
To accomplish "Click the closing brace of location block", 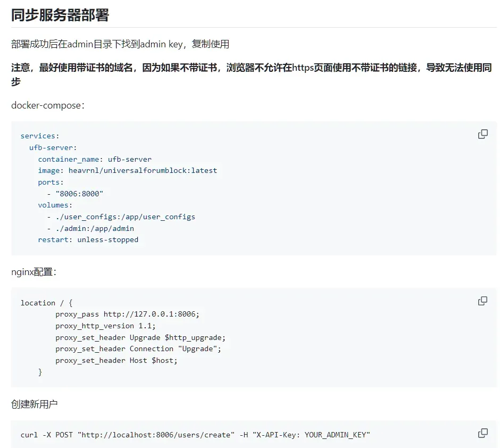I will (x=40, y=372).
